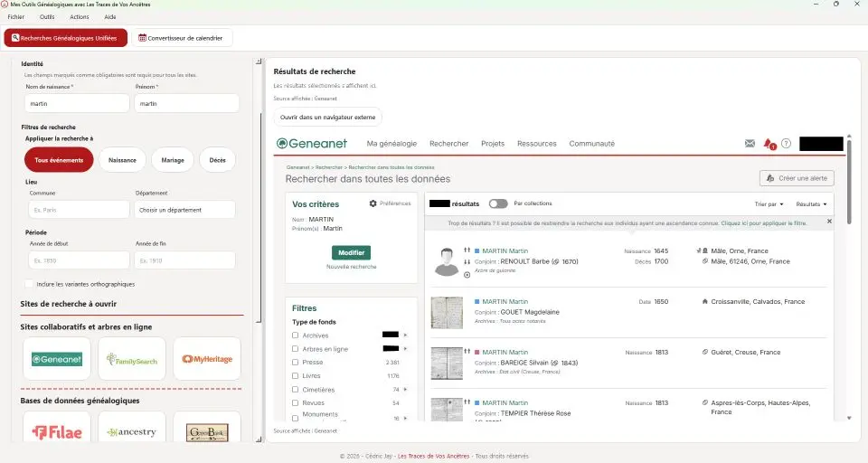The width and height of the screenshot is (868, 463).
Task: Click the application icon in the title bar
Action: coord(5,4)
